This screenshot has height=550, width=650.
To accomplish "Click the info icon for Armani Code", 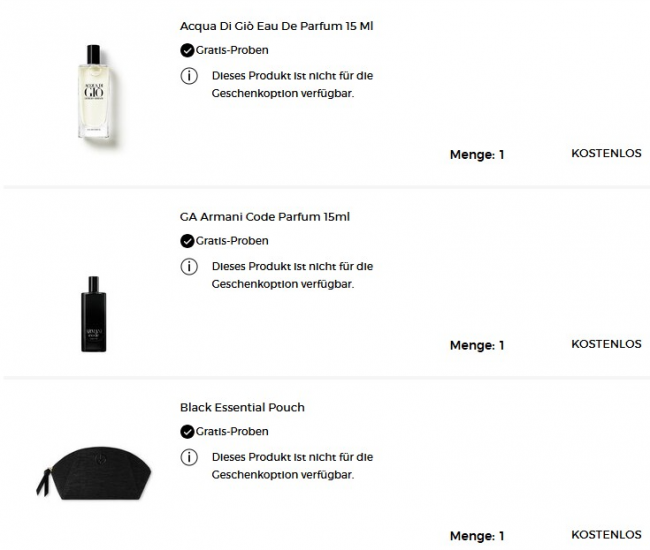I will pos(188,266).
